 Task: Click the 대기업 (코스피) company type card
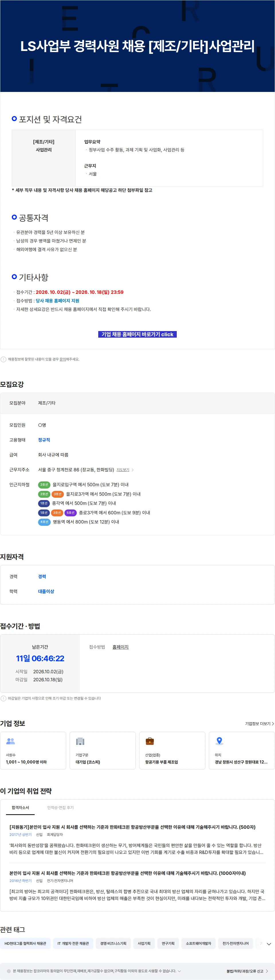[103, 751]
